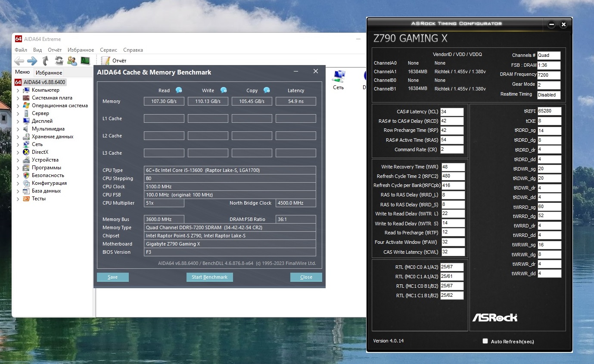Click the Операционная система Windows flag icon
The image size is (594, 364).
(26, 106)
